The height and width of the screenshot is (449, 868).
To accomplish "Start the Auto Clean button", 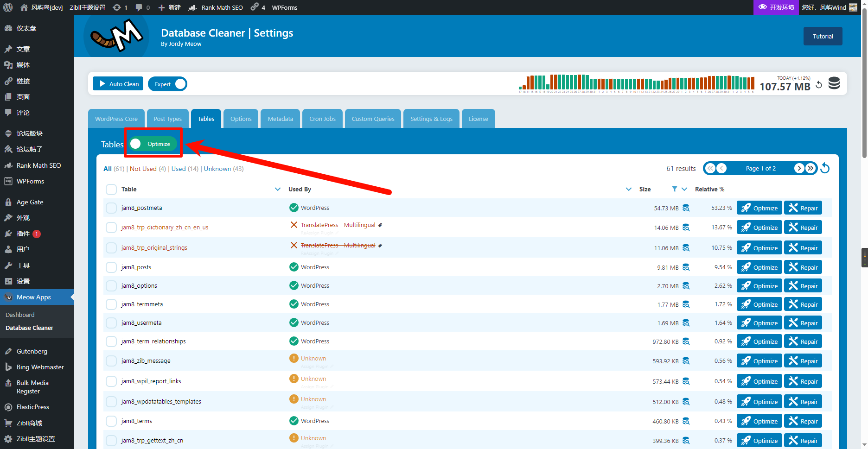I will [118, 84].
